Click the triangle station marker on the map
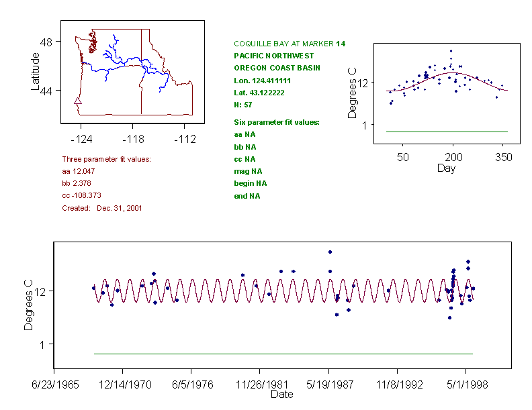 (x=78, y=101)
